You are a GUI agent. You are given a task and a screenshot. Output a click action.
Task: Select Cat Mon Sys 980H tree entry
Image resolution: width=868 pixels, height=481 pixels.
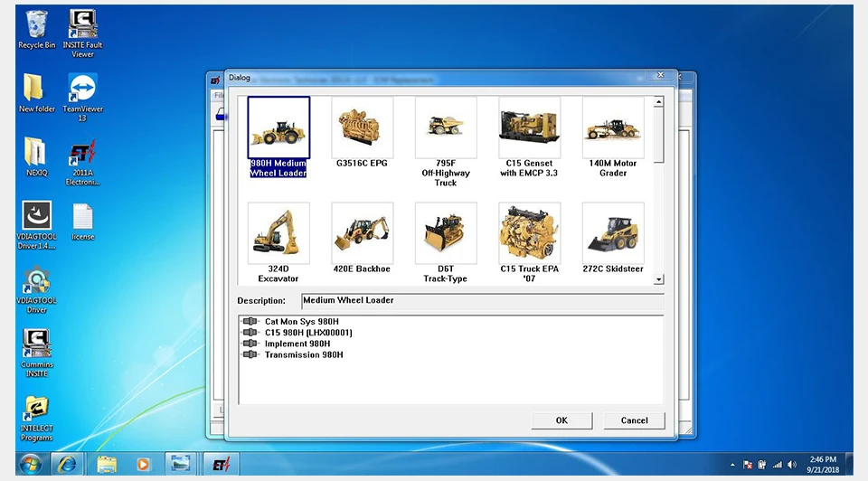coord(302,322)
